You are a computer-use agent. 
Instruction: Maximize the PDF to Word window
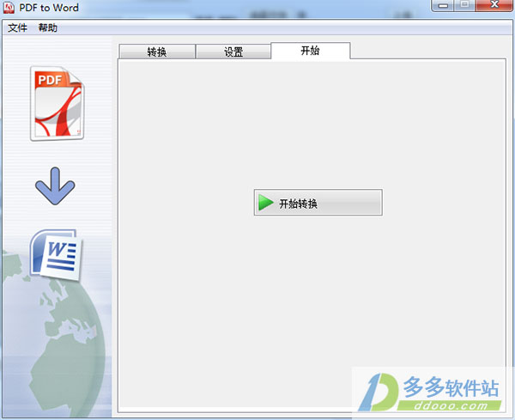464,5
